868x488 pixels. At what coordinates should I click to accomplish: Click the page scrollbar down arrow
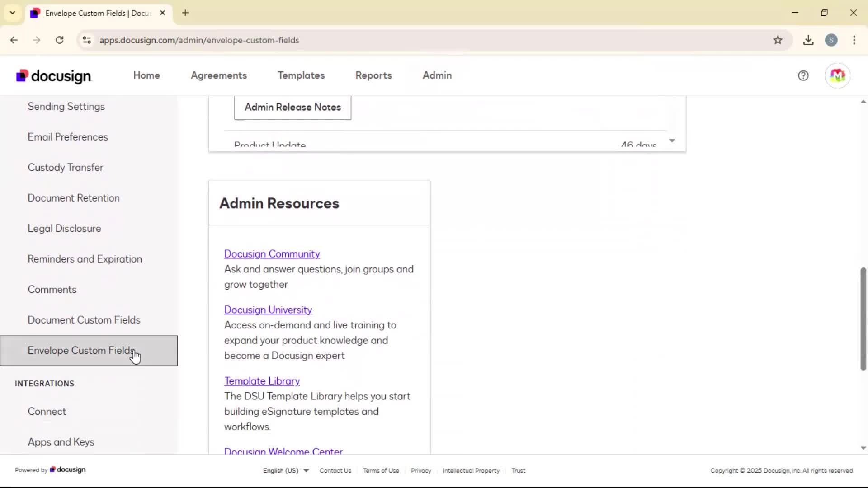point(863,448)
